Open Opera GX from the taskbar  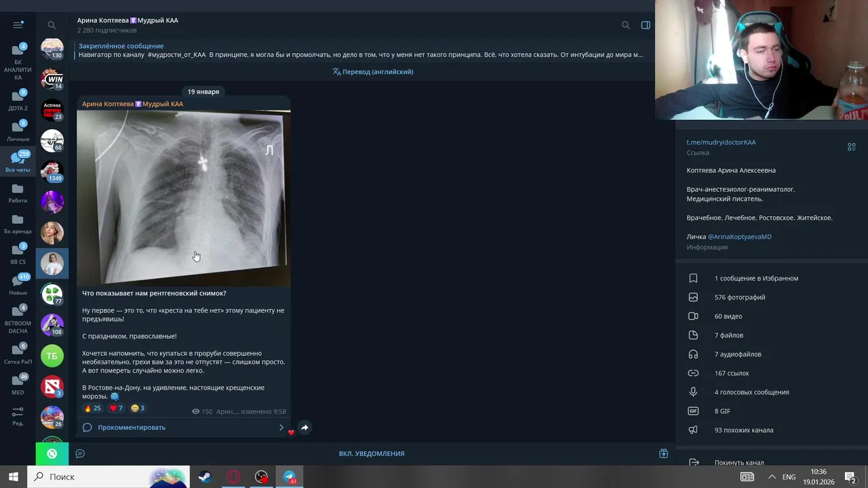tap(233, 476)
